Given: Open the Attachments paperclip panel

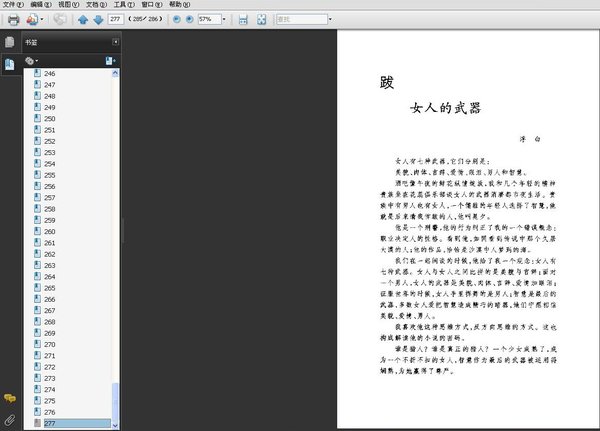Looking at the screenshot, I should point(10,418).
